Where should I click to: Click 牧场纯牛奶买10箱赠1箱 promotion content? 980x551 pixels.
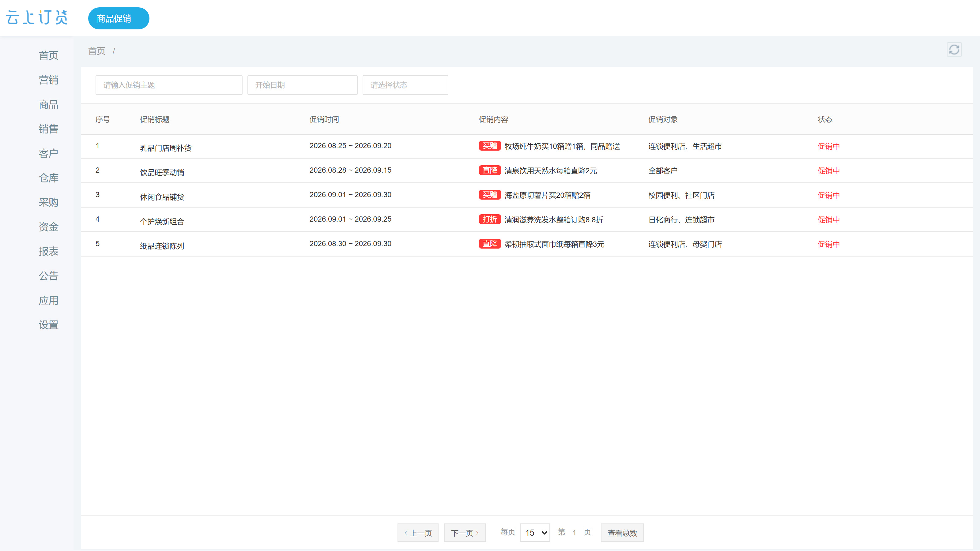point(562,146)
